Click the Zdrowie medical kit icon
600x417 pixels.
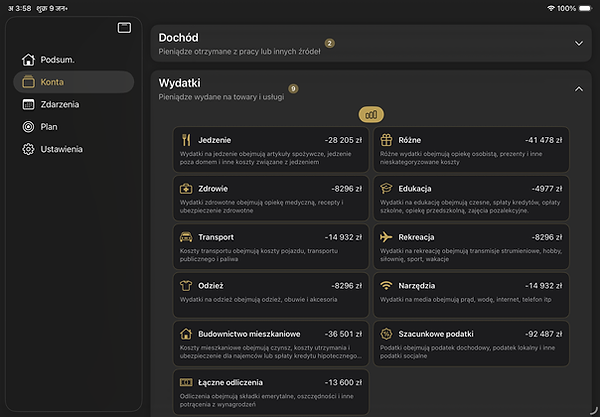186,188
